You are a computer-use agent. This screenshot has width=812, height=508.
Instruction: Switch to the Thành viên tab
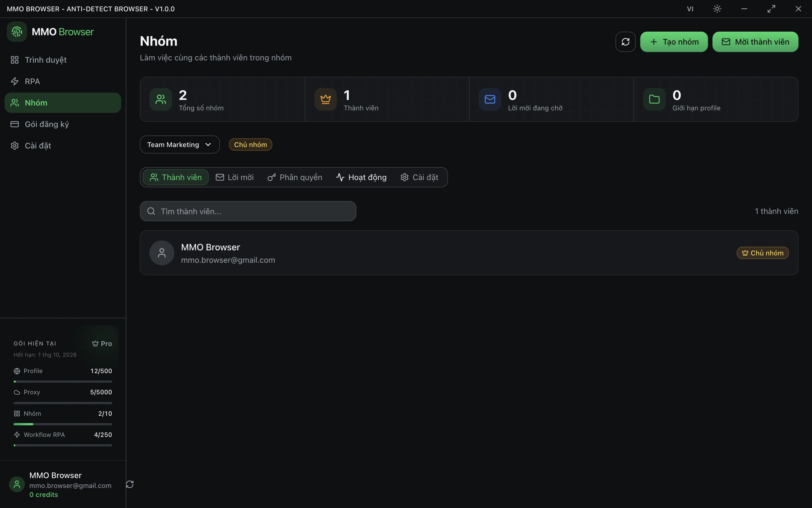tap(175, 177)
